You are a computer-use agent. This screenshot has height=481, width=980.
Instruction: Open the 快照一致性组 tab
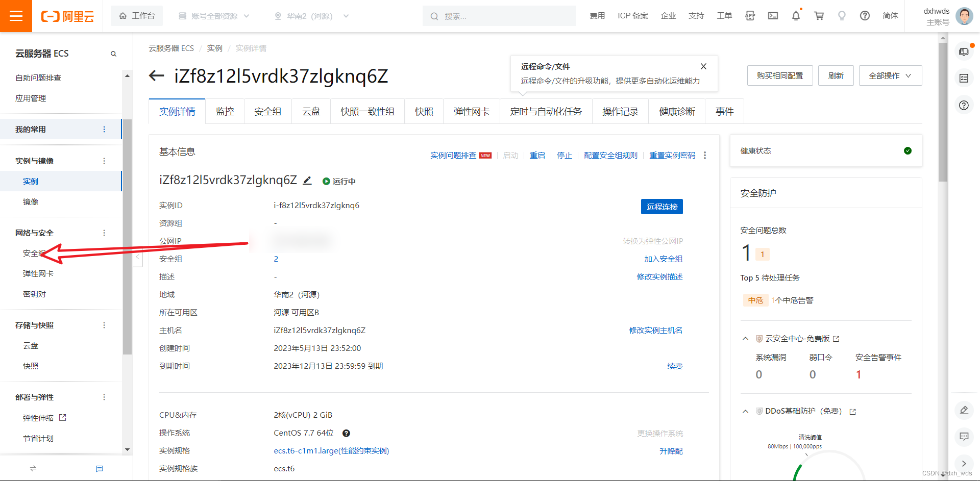click(x=367, y=111)
